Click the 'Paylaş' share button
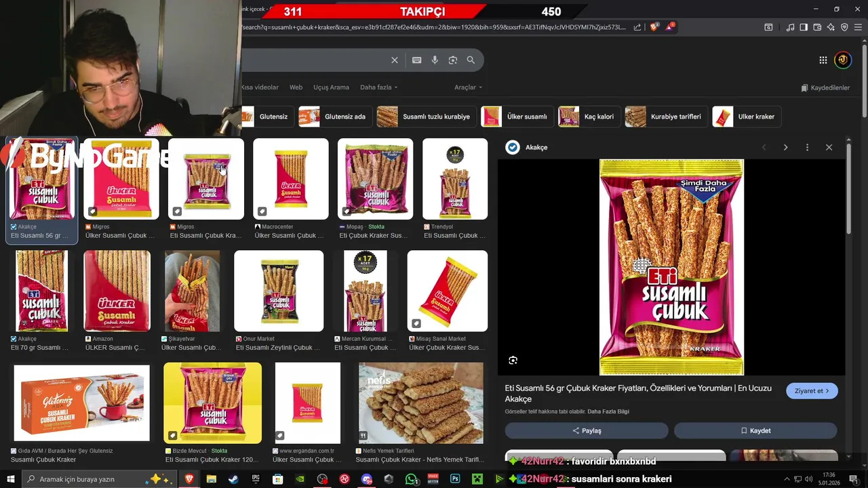 (x=587, y=430)
